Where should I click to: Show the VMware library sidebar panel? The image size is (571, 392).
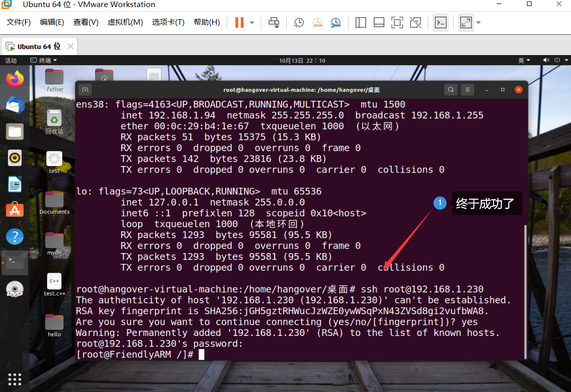[360, 22]
